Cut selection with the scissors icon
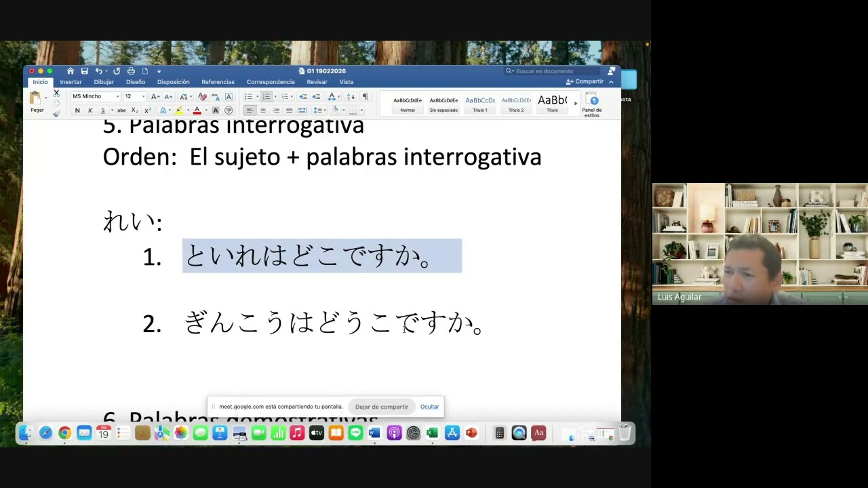 pyautogui.click(x=56, y=93)
